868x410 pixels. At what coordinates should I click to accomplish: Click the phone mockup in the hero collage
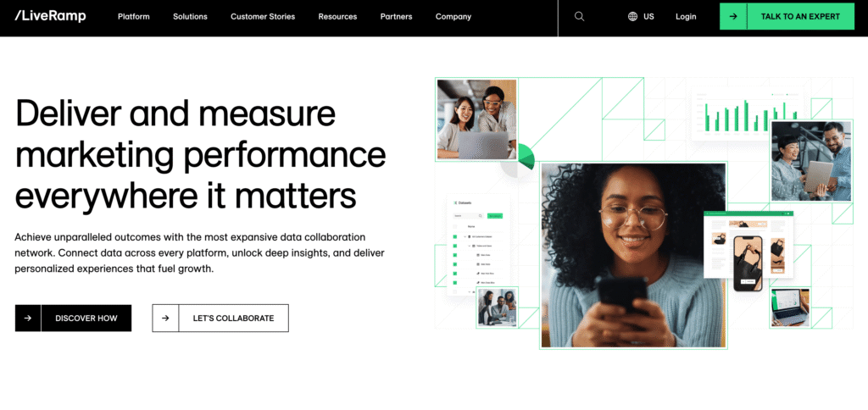[748, 263]
